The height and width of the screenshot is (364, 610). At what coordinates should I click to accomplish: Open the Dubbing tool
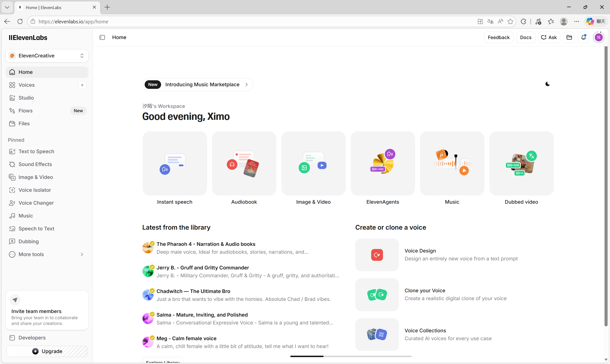pyautogui.click(x=47, y=242)
